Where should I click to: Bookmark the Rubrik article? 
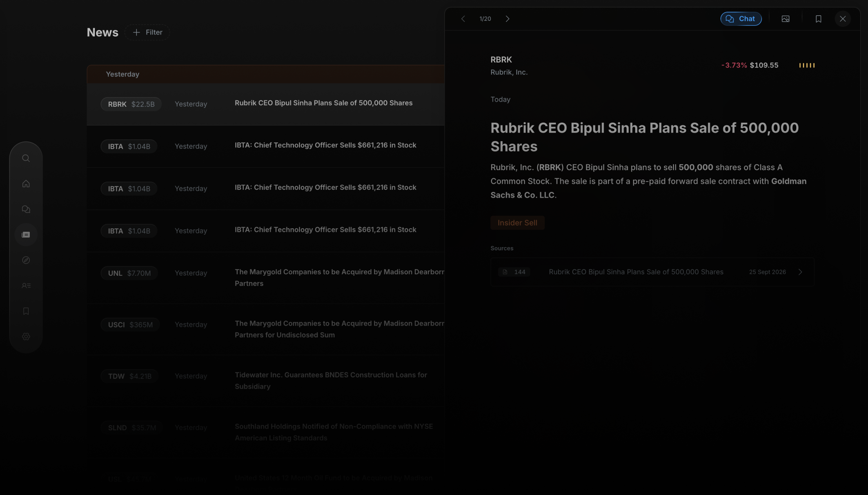pos(818,19)
